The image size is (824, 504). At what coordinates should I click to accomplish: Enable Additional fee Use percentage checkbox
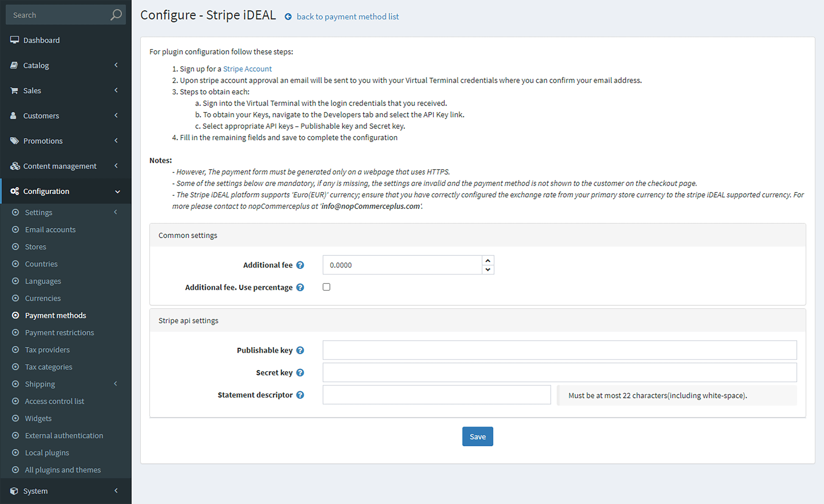[x=326, y=287]
